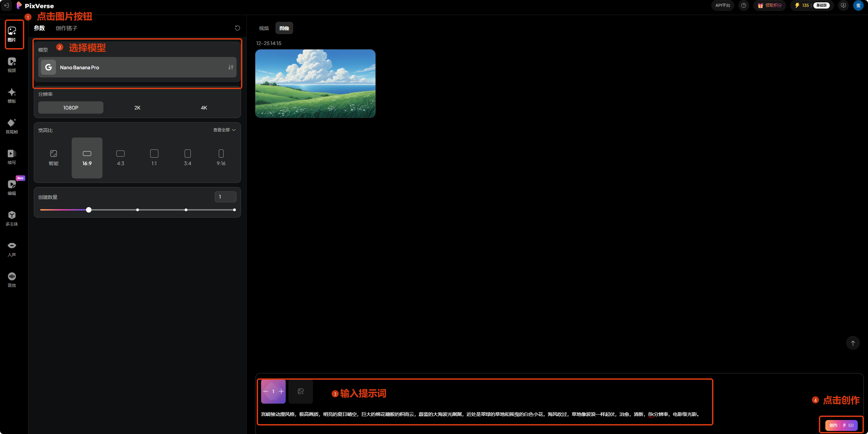The image size is (868, 434).
Task: Expand 查看全部 aspect ratio list
Action: [224, 130]
